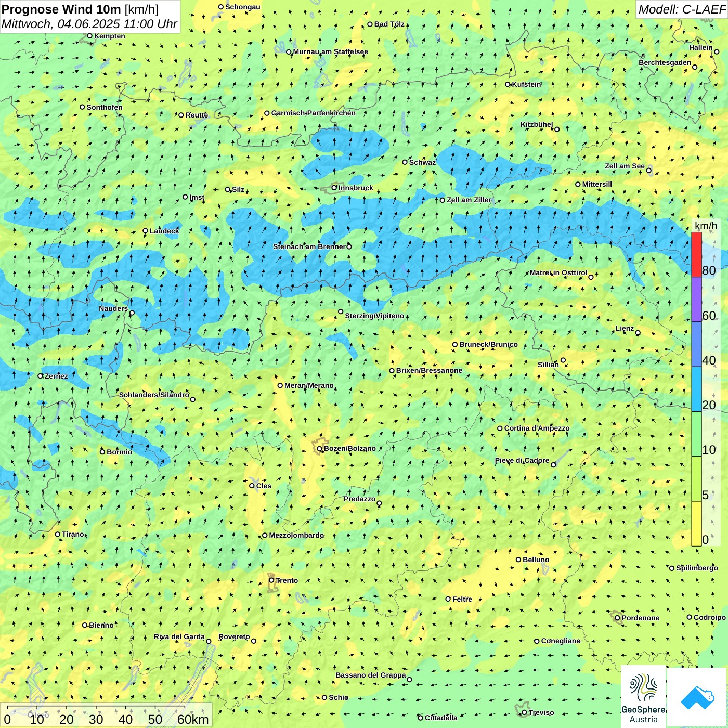Viewport: 728px width, 728px height.
Task: Click the Murnau am Staffelsee label
Action: click(x=330, y=51)
